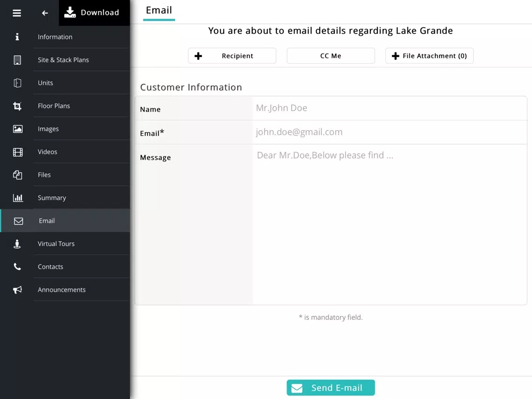Open the Summary page
The image size is (532, 399).
pyautogui.click(x=65, y=198)
